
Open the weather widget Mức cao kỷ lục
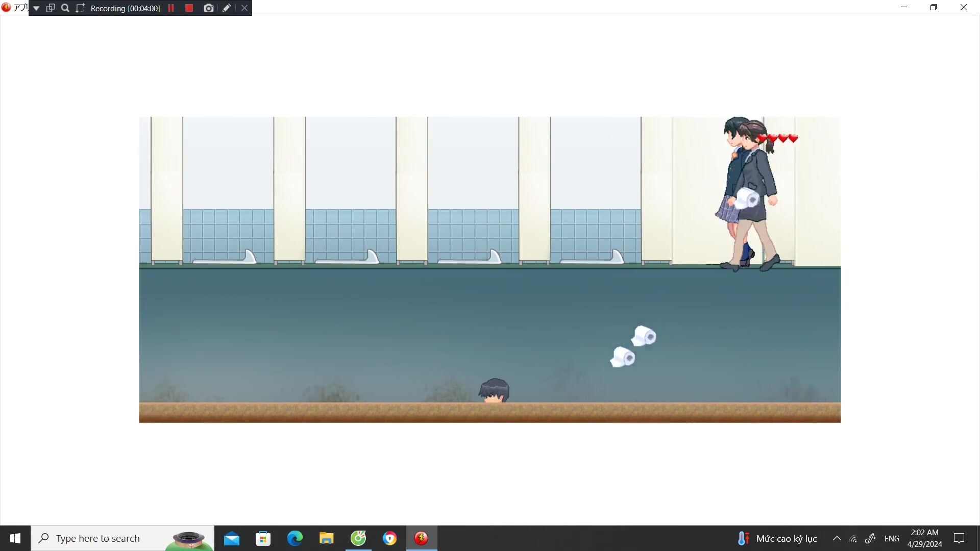coord(777,538)
